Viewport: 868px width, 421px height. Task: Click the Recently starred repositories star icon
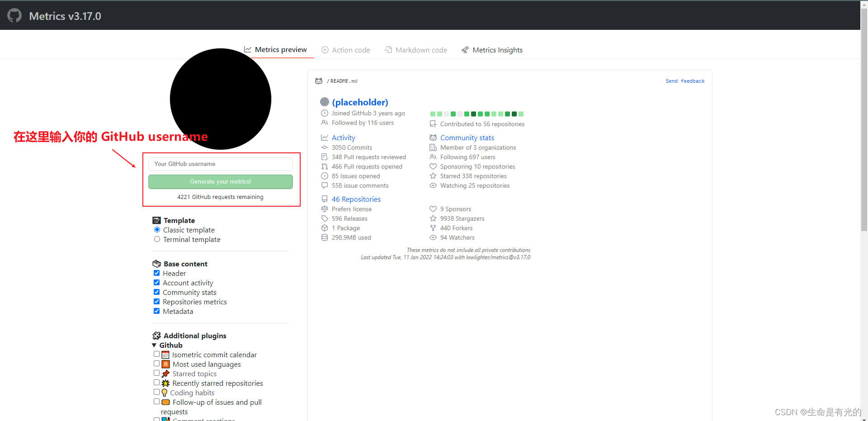pos(165,383)
